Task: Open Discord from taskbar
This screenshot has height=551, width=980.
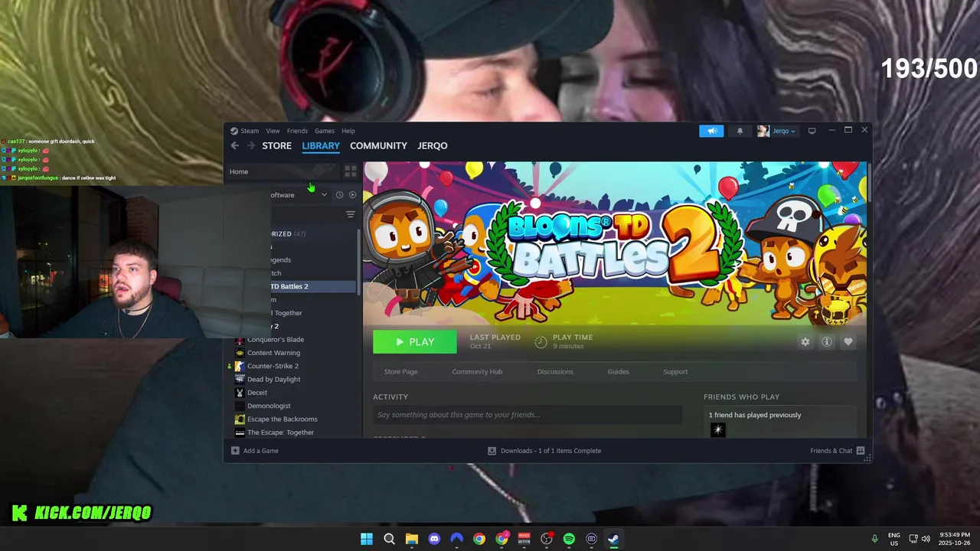Action: pos(434,539)
